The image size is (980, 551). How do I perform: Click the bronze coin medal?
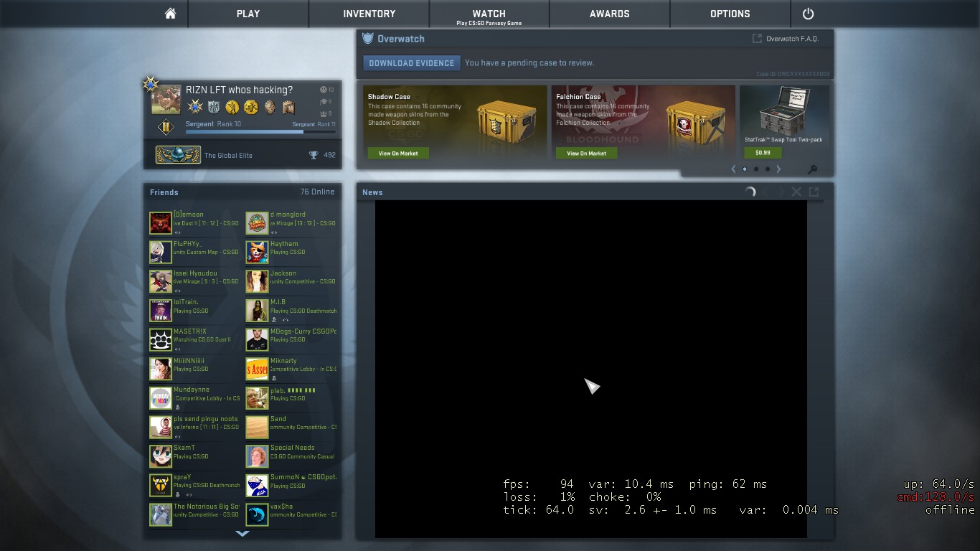pyautogui.click(x=270, y=108)
